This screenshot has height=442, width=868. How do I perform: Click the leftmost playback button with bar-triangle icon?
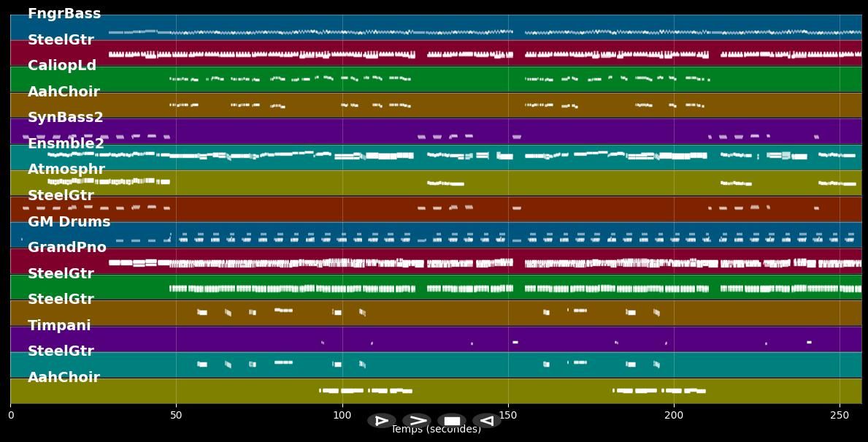tap(381, 420)
